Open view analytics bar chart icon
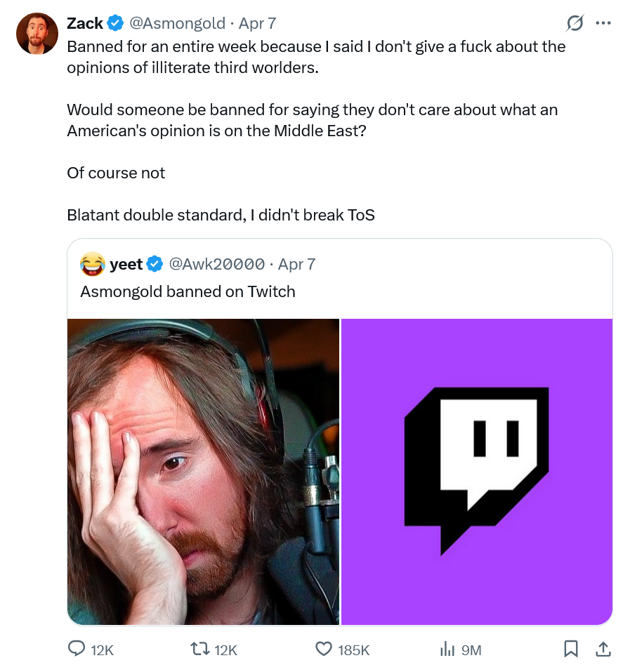The width and height of the screenshot is (630, 672). pyautogui.click(x=447, y=650)
